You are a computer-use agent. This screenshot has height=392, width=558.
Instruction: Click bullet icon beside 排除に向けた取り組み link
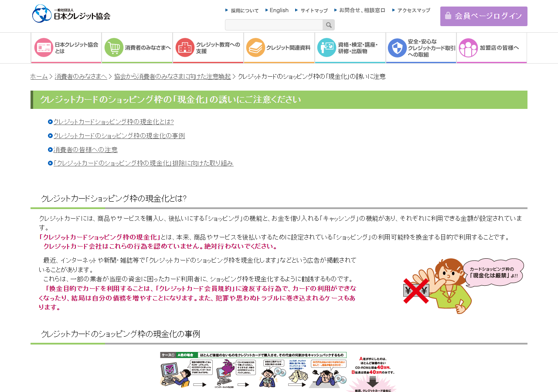[50, 163]
